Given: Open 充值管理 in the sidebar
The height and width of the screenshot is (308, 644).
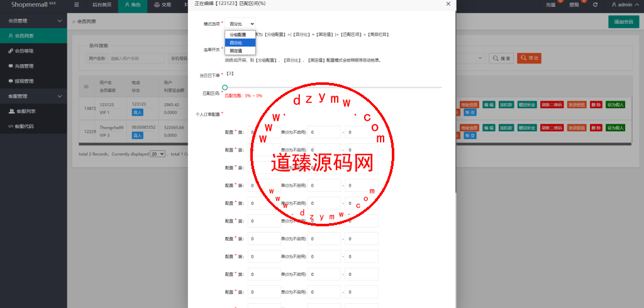Looking at the screenshot, I should point(33,66).
